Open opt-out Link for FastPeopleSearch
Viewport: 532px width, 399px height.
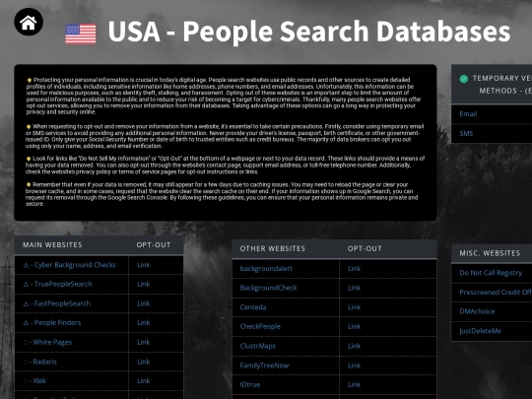click(144, 303)
